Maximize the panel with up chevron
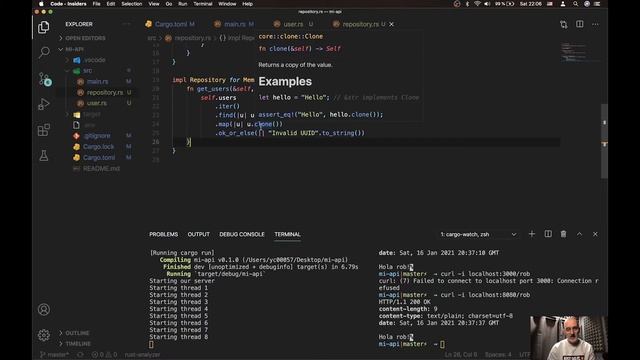 [x=579, y=234]
